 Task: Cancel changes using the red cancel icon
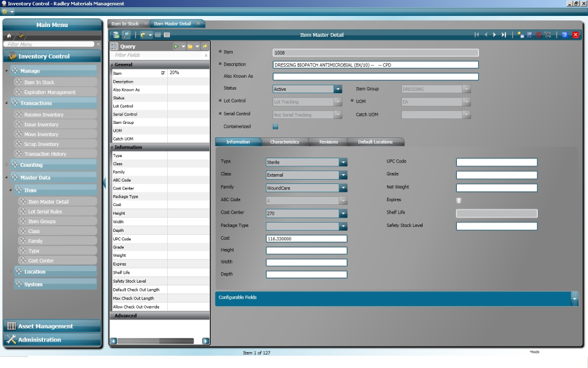coord(538,35)
